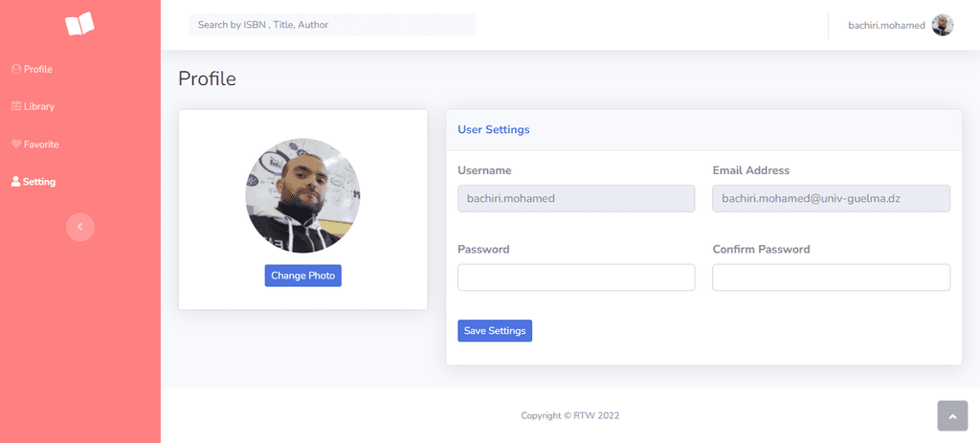980x443 pixels.
Task: Click the Profile sidebar icon
Action: point(16,69)
